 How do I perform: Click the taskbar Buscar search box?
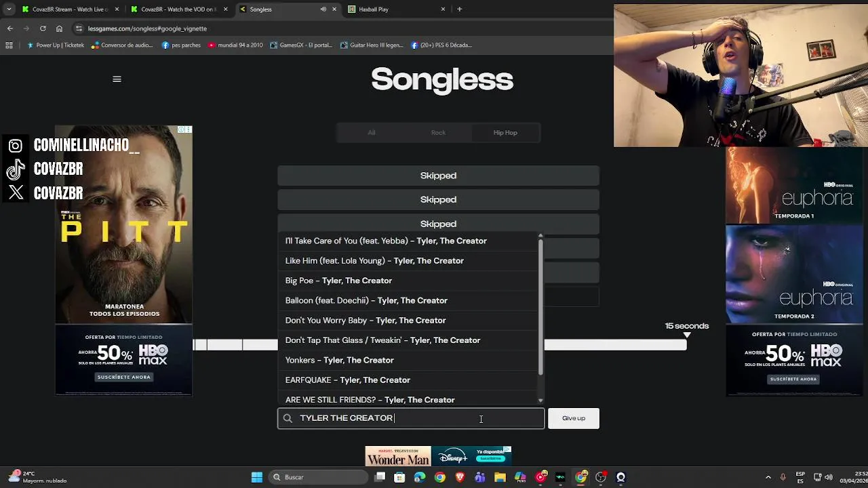(x=317, y=477)
